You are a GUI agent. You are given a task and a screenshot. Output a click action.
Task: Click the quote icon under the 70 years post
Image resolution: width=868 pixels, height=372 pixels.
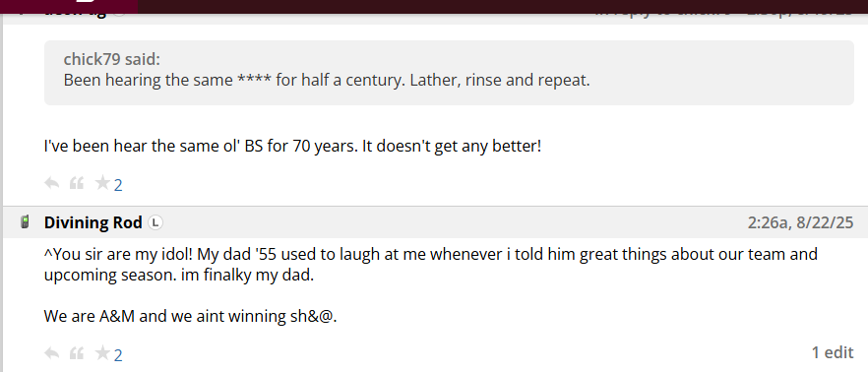(x=77, y=183)
